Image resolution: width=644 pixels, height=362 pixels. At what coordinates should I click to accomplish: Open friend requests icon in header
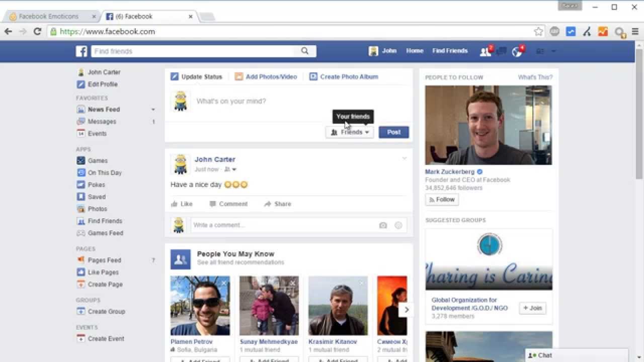pyautogui.click(x=485, y=51)
